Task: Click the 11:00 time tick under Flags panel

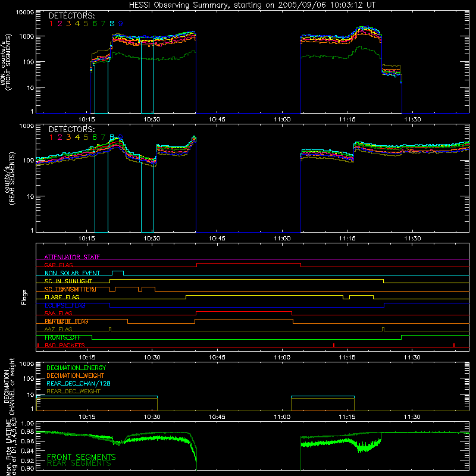Action: (x=282, y=358)
